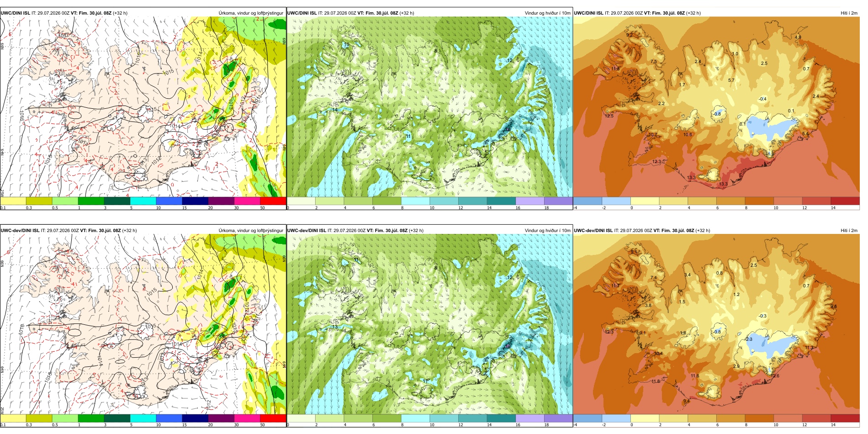
Task: Click the violet swatch in the UWC-dev wind legend
Action: (x=558, y=418)
